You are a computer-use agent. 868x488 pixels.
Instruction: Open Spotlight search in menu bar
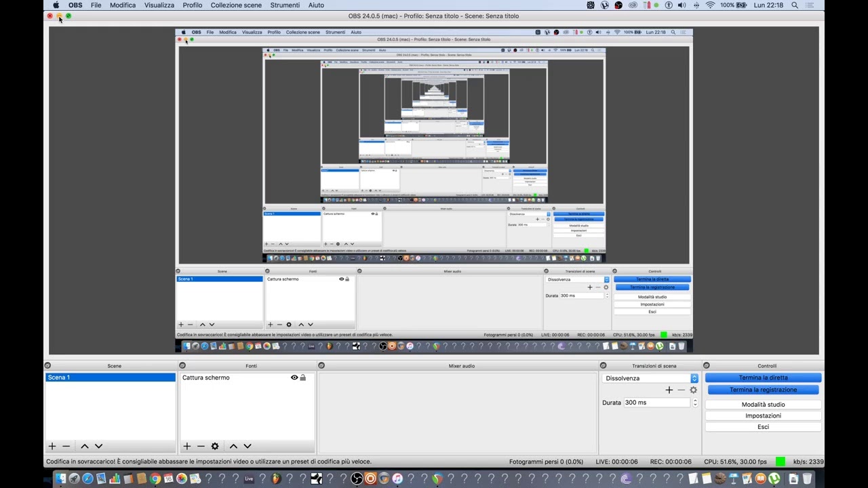[x=795, y=5]
